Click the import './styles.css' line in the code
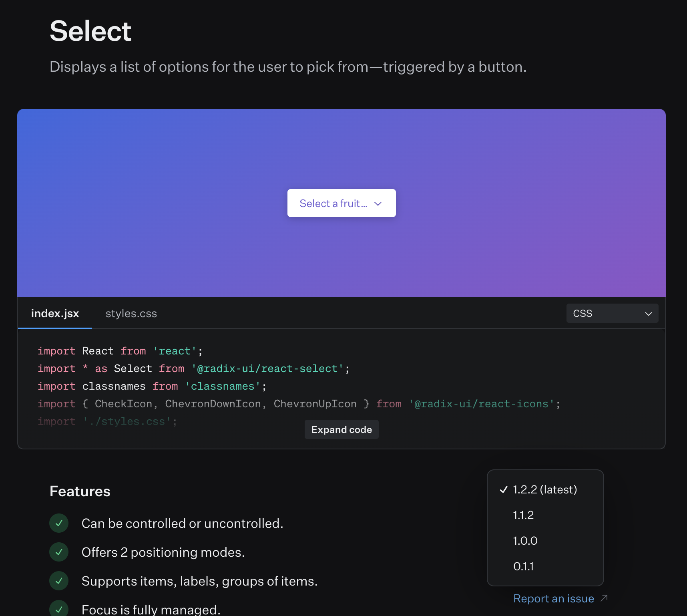The image size is (687, 616). [107, 421]
